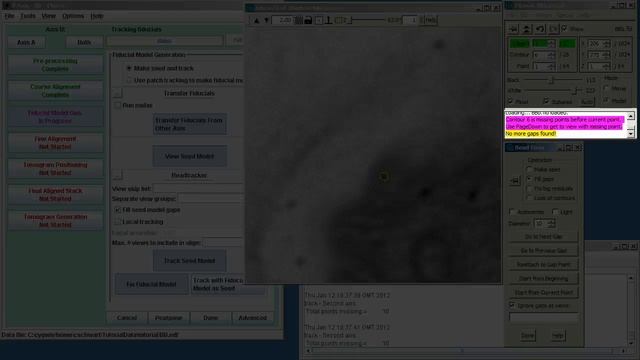The width and height of the screenshot is (640, 360).
Task: Open the Options menu in eTomo
Action: [73, 16]
